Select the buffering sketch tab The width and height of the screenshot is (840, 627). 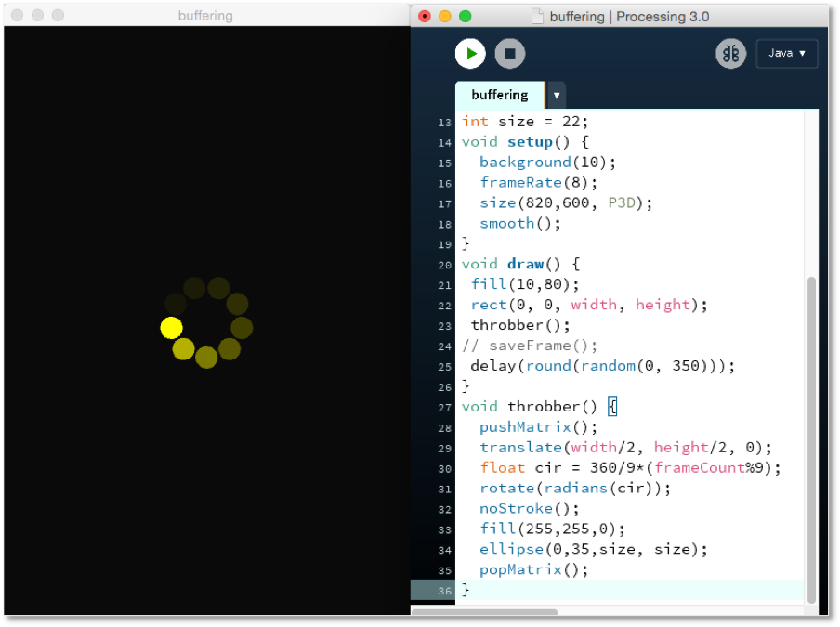pos(499,96)
